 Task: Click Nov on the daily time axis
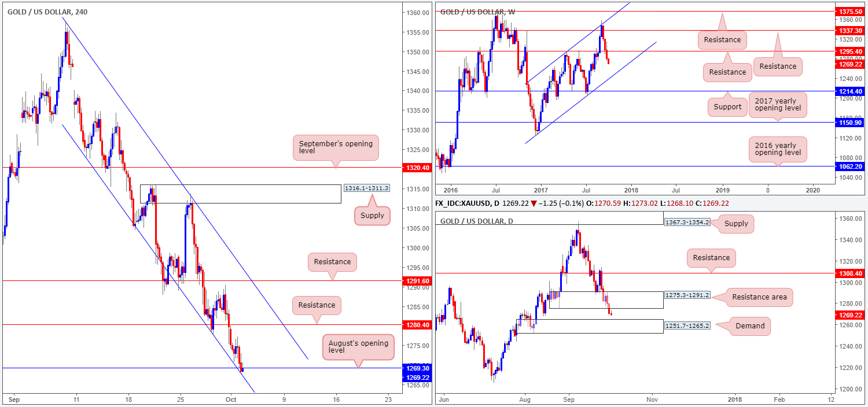coord(652,399)
